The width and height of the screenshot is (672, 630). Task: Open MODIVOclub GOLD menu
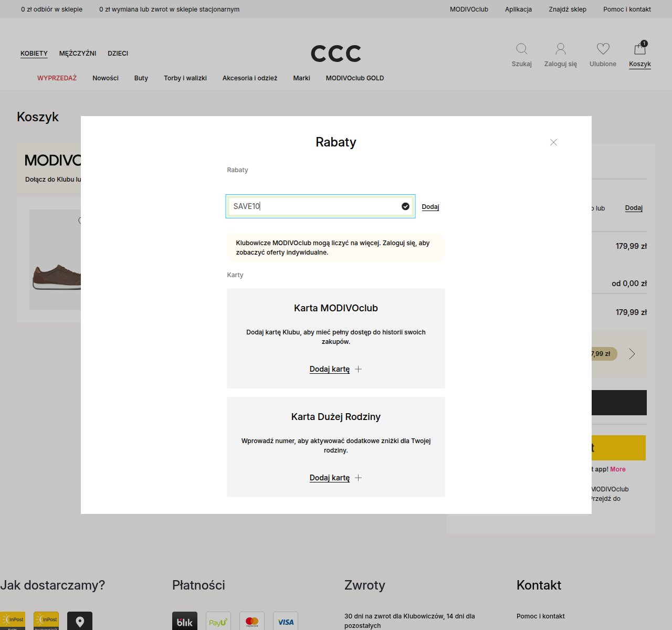355,78
